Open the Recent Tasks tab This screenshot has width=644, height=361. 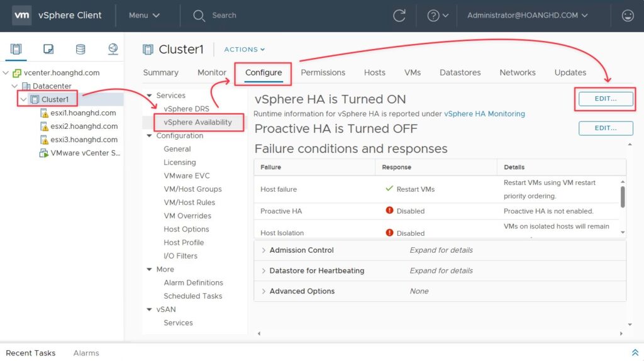point(30,353)
